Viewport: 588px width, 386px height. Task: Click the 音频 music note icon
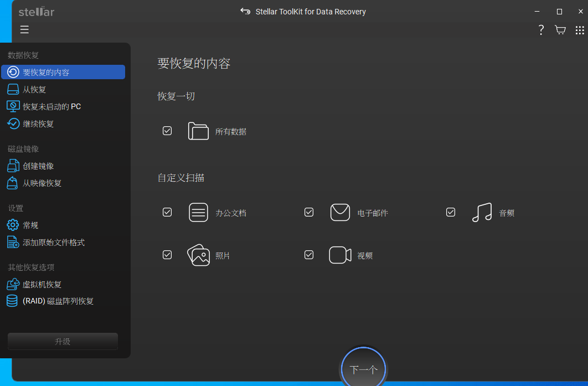(x=482, y=212)
